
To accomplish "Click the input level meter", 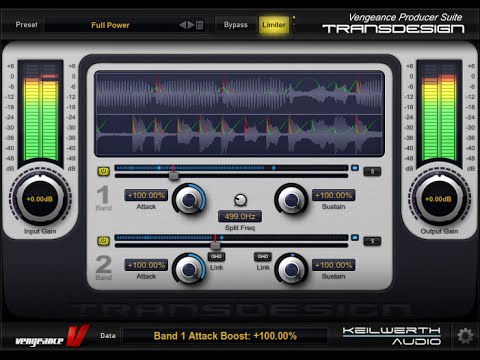I will [40, 112].
